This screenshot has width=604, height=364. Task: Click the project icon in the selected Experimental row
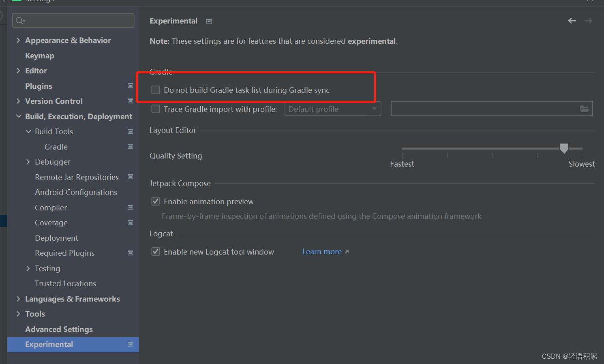tap(131, 344)
